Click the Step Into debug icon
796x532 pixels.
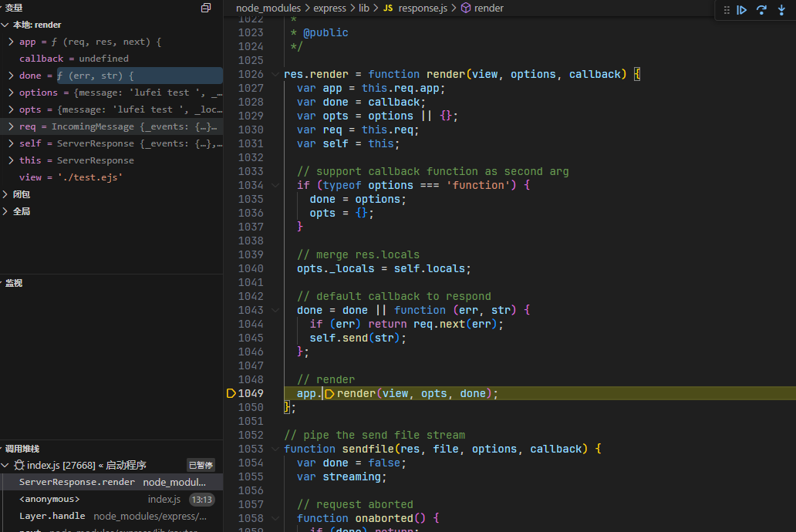click(781, 10)
